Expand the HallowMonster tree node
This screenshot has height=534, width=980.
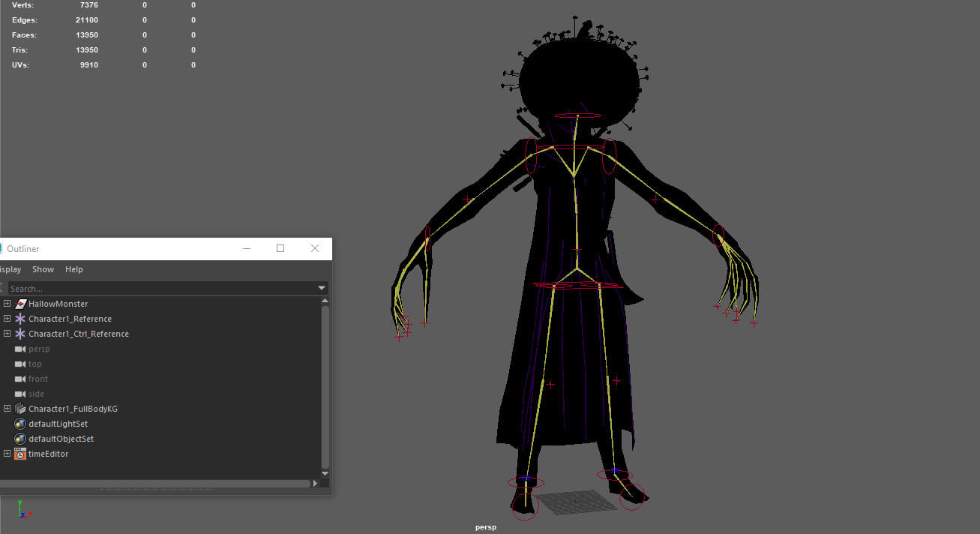pyautogui.click(x=7, y=304)
